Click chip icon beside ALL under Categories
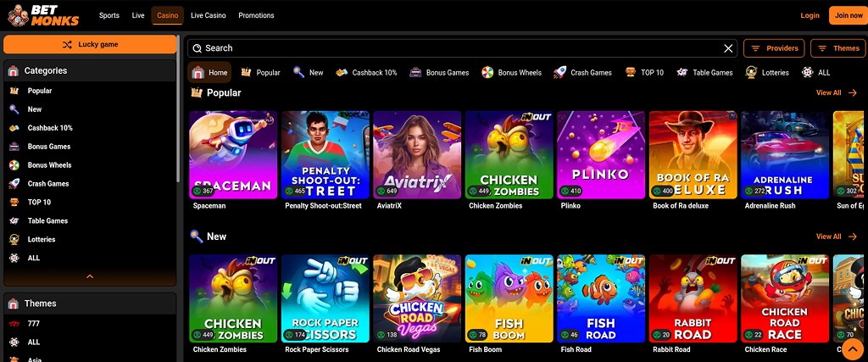Screen dimensions: 868x362 [x=14, y=258]
